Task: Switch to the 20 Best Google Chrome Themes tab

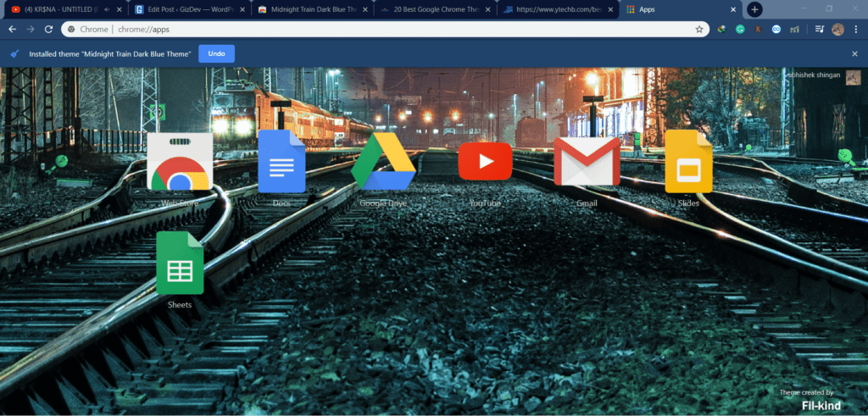Action: [x=435, y=9]
